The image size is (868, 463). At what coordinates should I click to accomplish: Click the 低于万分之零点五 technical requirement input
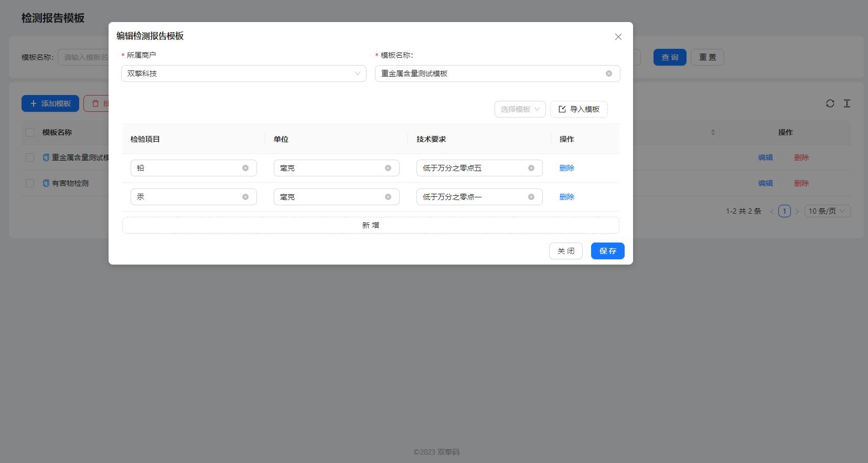(479, 168)
